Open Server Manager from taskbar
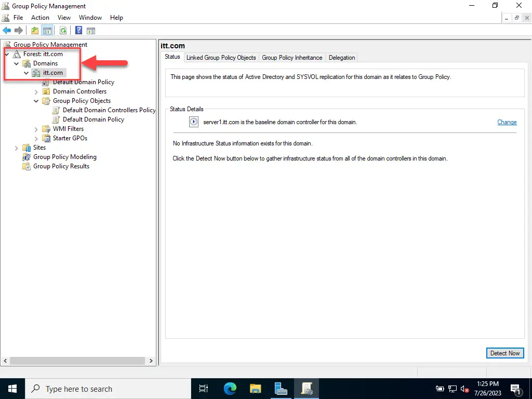Viewport: 532px width, 399px height. coord(281,389)
